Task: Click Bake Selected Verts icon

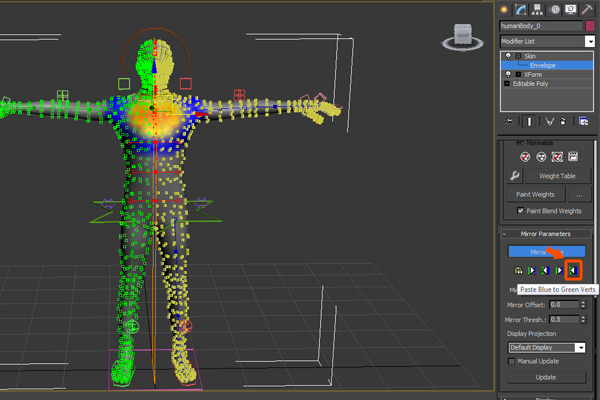Action: (573, 157)
